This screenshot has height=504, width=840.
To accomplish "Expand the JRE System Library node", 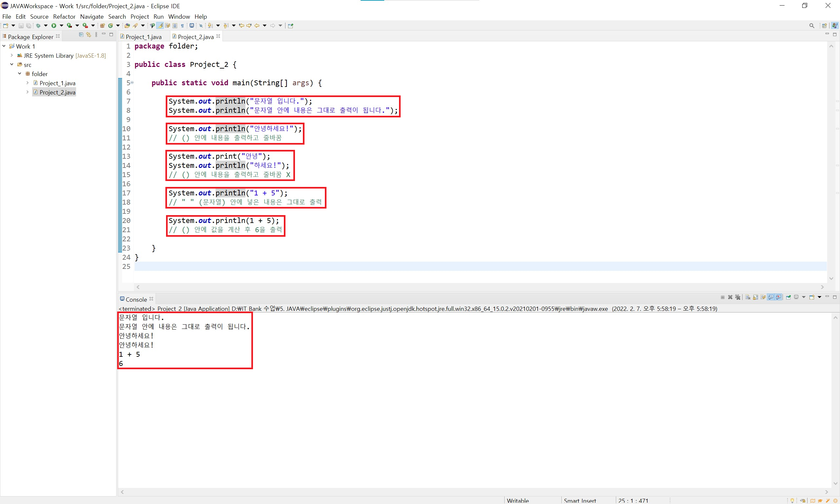I will (12, 55).
